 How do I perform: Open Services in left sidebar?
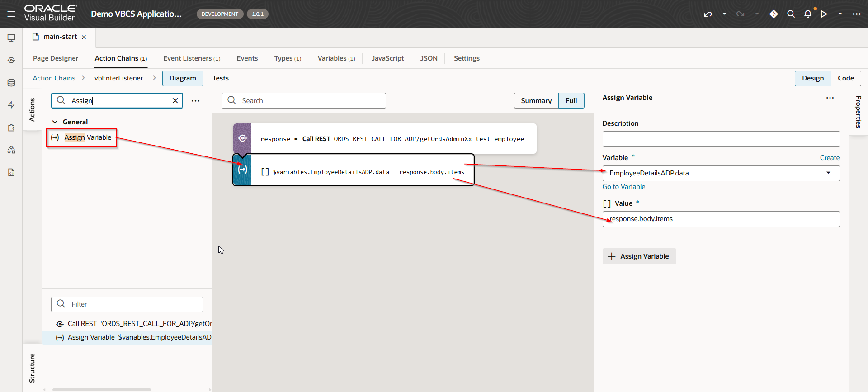[x=11, y=60]
